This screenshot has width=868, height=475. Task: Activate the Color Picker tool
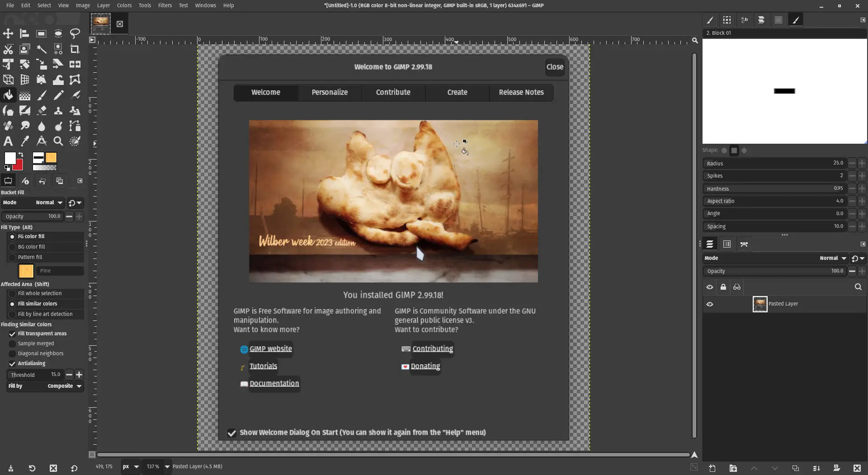click(24, 141)
